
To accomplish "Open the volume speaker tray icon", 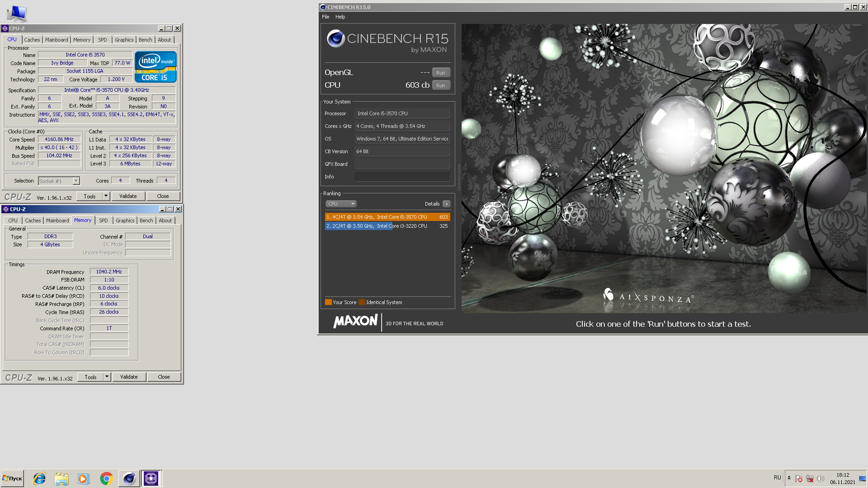I will [821, 479].
